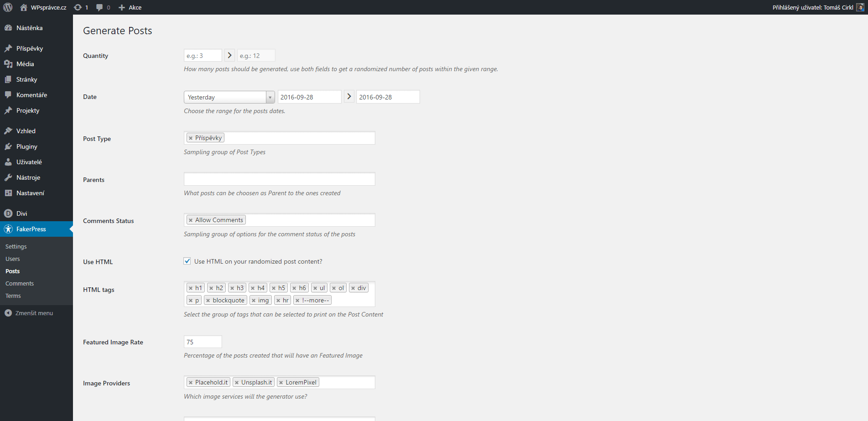Remove the h2 HTML tag
The width and height of the screenshot is (868, 421).
point(211,288)
